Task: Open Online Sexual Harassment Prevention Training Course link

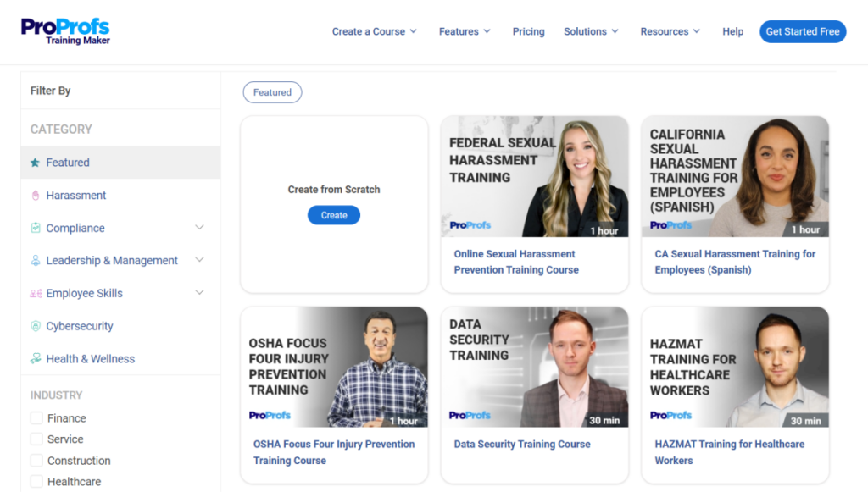Action: click(516, 262)
